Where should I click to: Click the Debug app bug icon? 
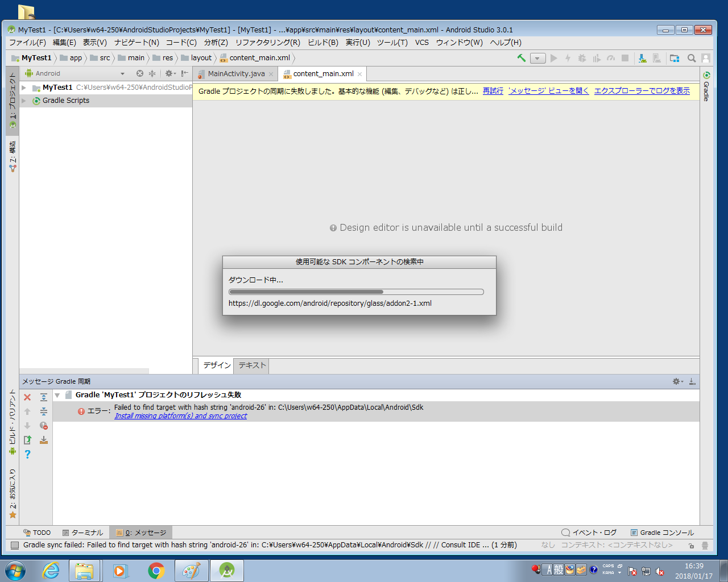coord(582,58)
